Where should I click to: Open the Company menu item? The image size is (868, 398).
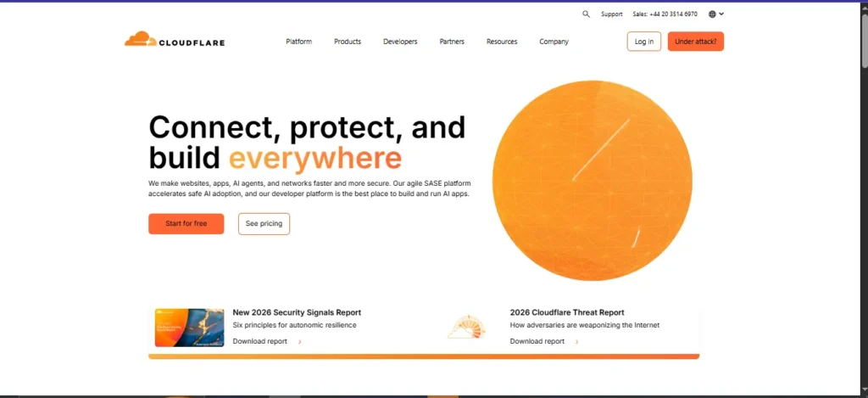click(554, 42)
